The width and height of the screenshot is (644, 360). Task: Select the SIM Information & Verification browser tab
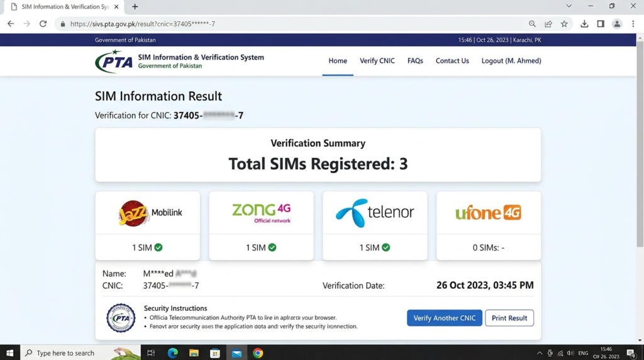[65, 6]
